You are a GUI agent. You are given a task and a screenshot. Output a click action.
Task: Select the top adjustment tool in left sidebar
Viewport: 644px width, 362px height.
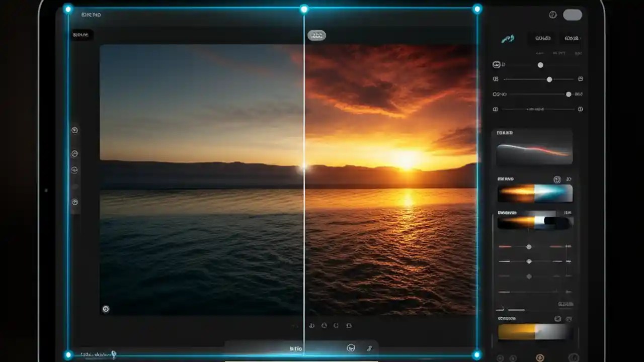pos(74,130)
